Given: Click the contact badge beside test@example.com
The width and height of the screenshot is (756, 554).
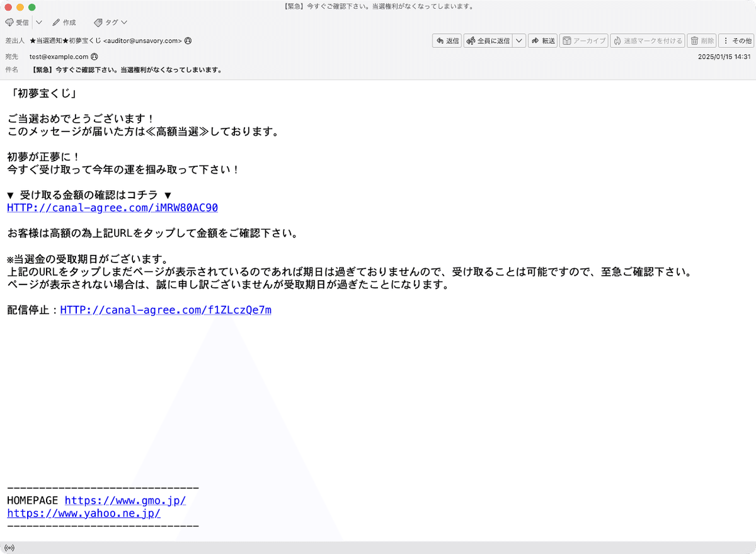Looking at the screenshot, I should (93, 56).
